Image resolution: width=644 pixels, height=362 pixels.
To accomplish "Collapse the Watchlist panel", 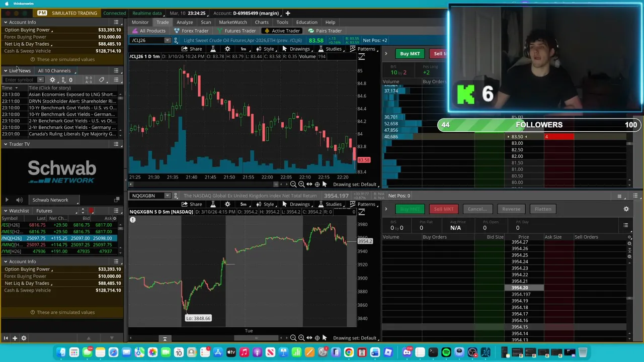I will pyautogui.click(x=6, y=211).
